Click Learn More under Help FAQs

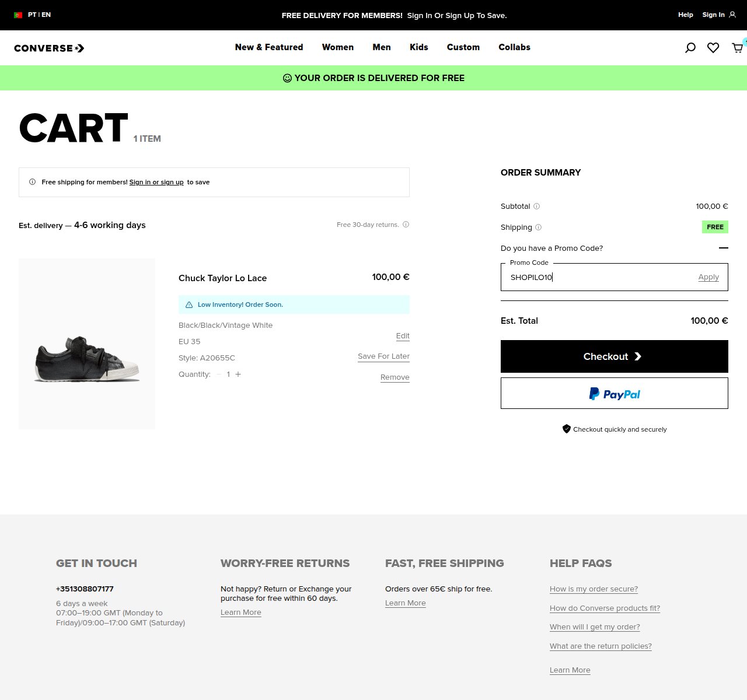[570, 670]
